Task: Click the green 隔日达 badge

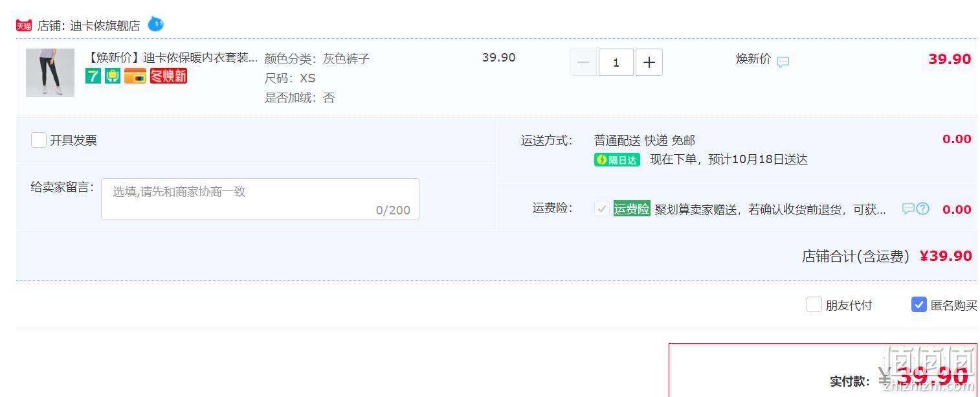Action: 617,160
